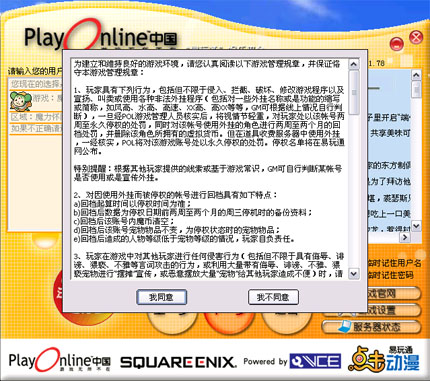Click the agreement scrollbar thumb
The image size is (430, 381).
coord(354,92)
